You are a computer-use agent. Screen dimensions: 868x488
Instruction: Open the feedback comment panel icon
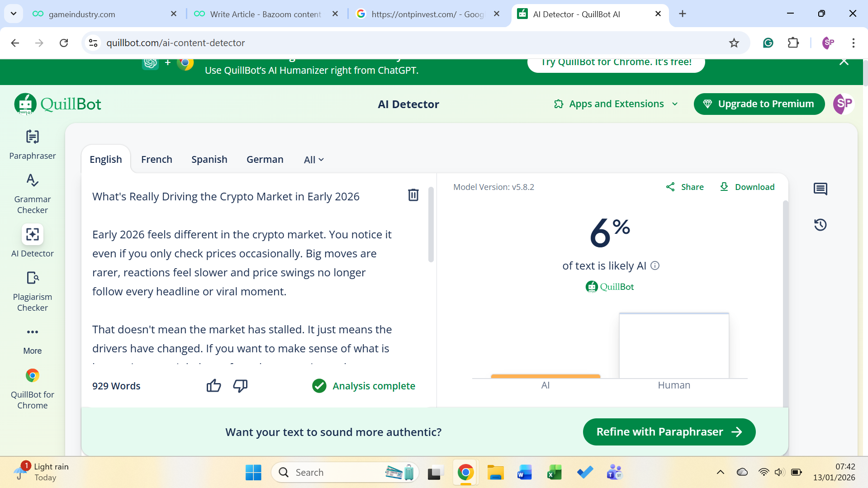click(820, 189)
